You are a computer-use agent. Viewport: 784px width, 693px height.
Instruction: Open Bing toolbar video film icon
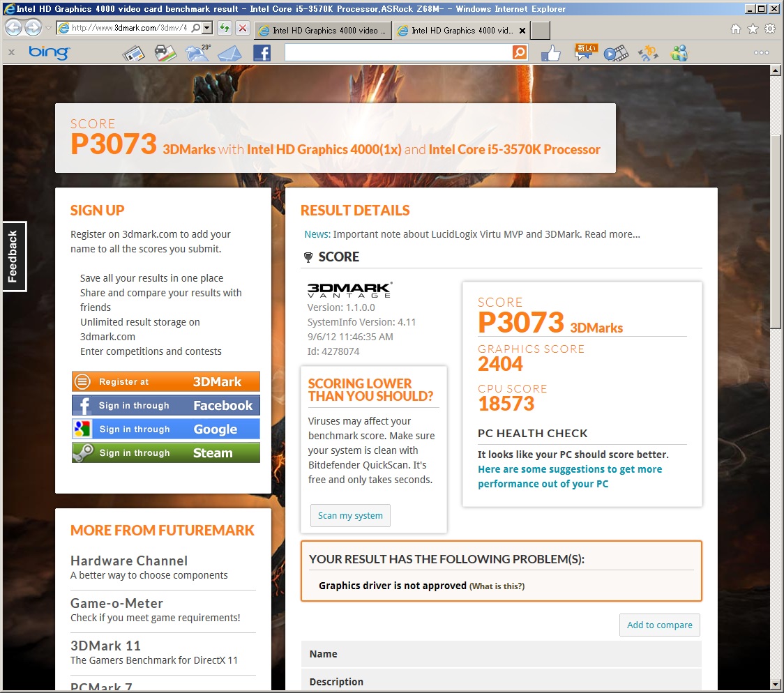615,53
